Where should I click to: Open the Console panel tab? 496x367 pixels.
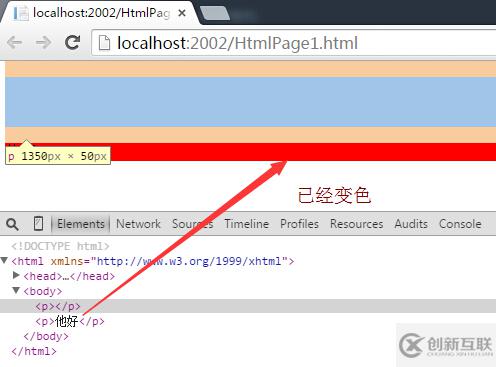(x=460, y=224)
